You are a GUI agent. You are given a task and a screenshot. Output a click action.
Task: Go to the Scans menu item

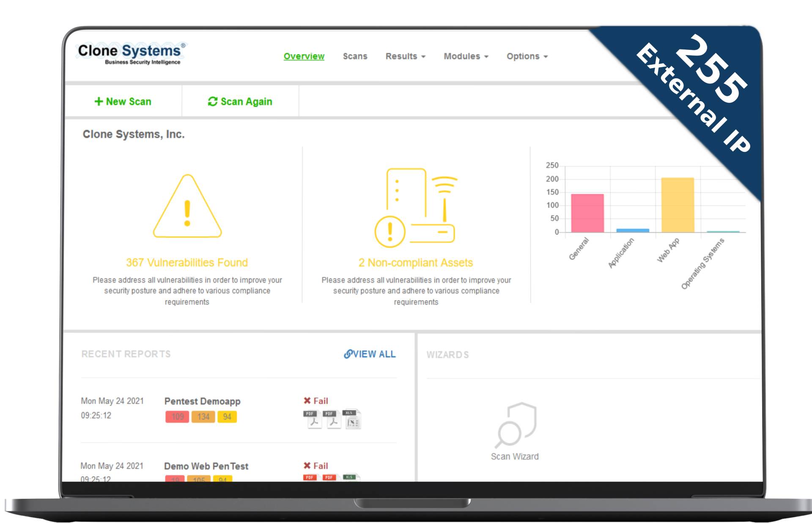pos(355,56)
